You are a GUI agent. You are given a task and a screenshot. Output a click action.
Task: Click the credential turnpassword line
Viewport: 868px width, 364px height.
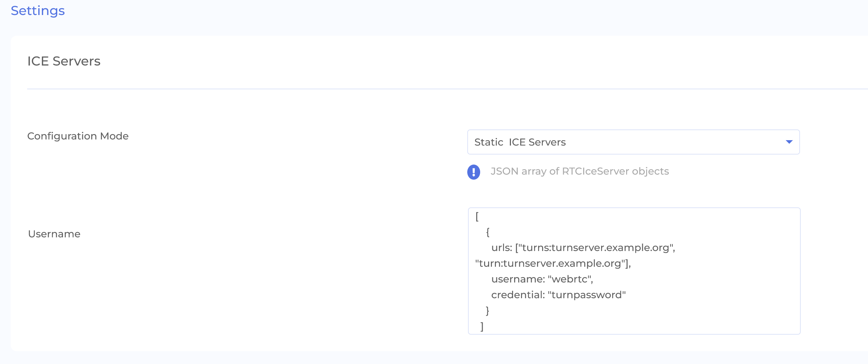point(558,295)
